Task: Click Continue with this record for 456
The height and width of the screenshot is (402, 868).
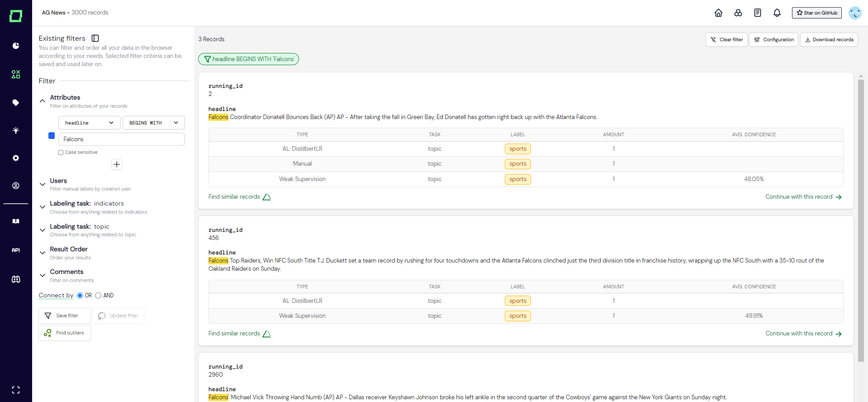Action: tap(799, 334)
